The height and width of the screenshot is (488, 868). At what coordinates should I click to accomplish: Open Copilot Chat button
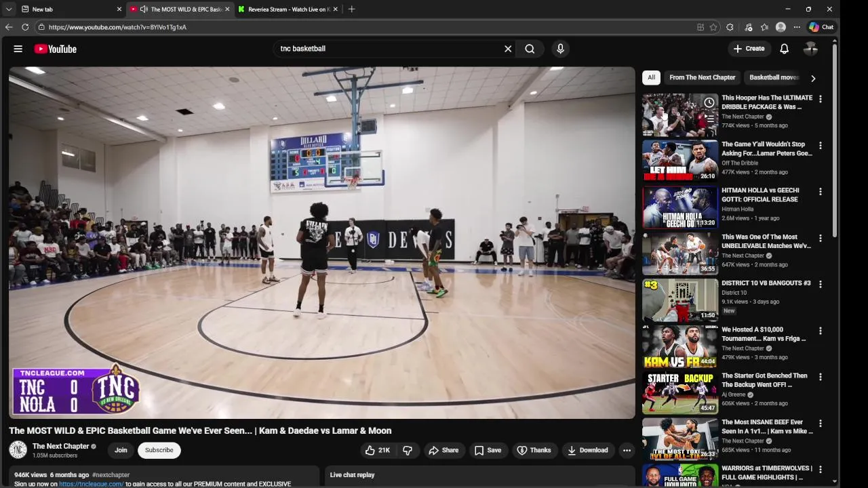tap(821, 27)
